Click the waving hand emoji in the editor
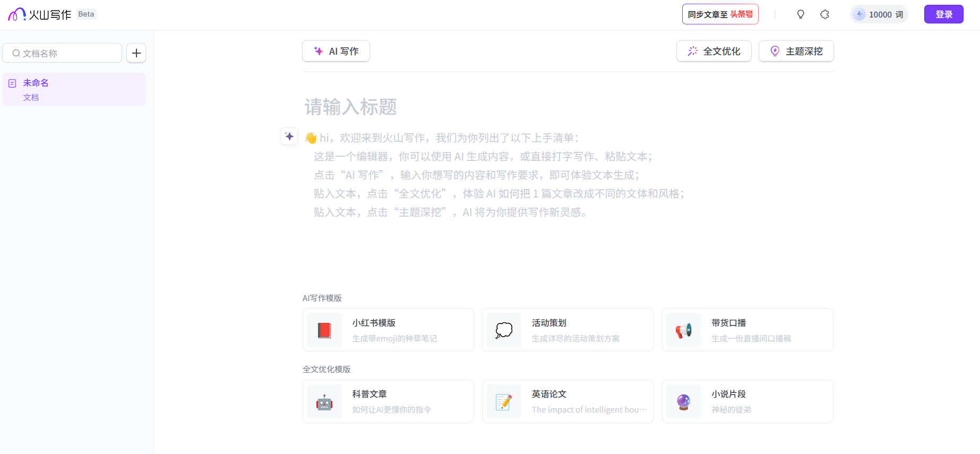 (311, 138)
